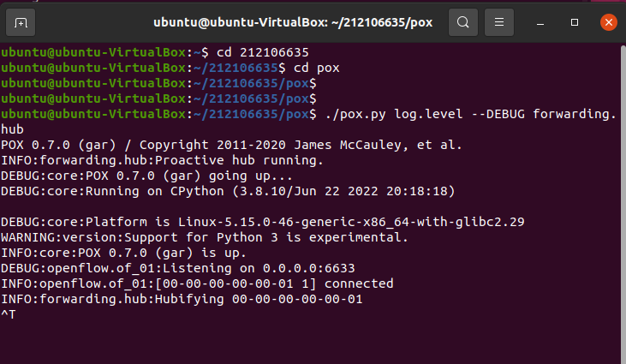Screen dimensions: 626x364
Task: Click the '[00-00-00-00-00-01 1] connected' line
Action: click(197, 283)
